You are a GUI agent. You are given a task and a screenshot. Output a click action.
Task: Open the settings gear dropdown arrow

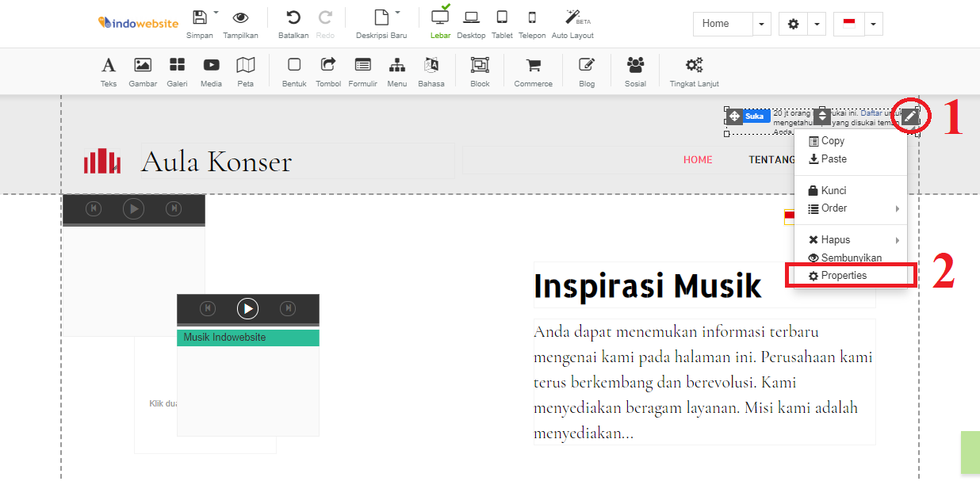tap(817, 25)
